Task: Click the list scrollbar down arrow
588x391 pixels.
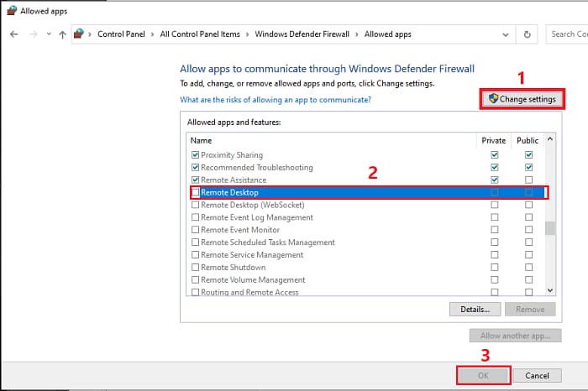Action: 550,290
